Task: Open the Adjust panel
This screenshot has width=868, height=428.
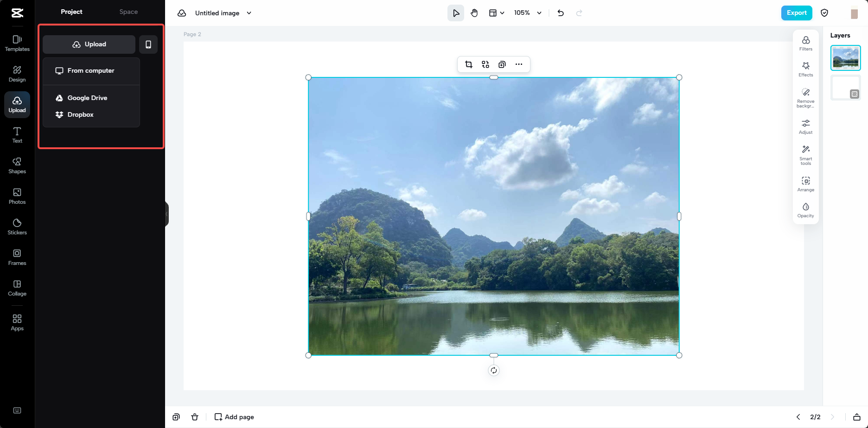Action: coord(805,126)
